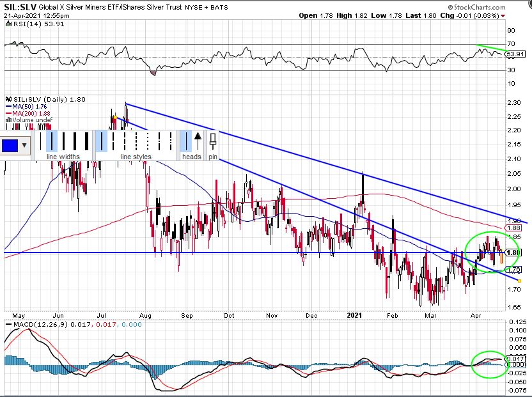This screenshot has height=397, width=532.
Task: Click the yellow trendline endpoint handle near 1.70
Action: [x=519, y=281]
